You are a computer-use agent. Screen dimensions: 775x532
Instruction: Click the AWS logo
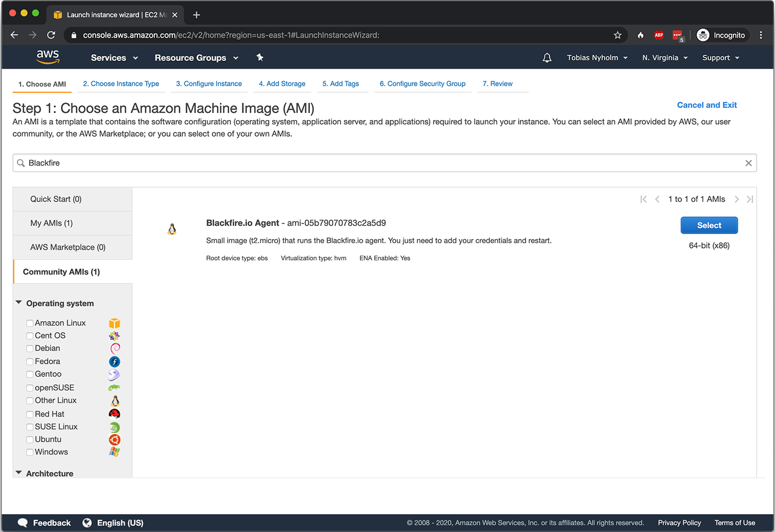48,56
